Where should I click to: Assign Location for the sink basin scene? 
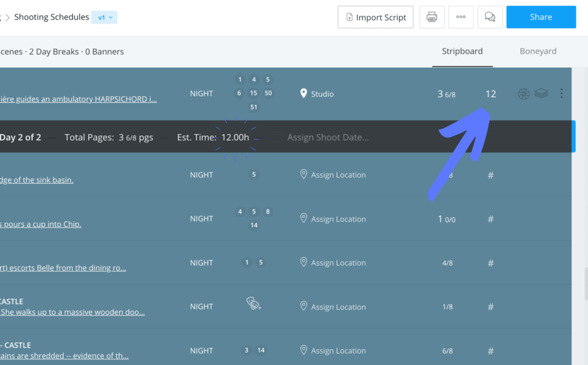point(338,175)
